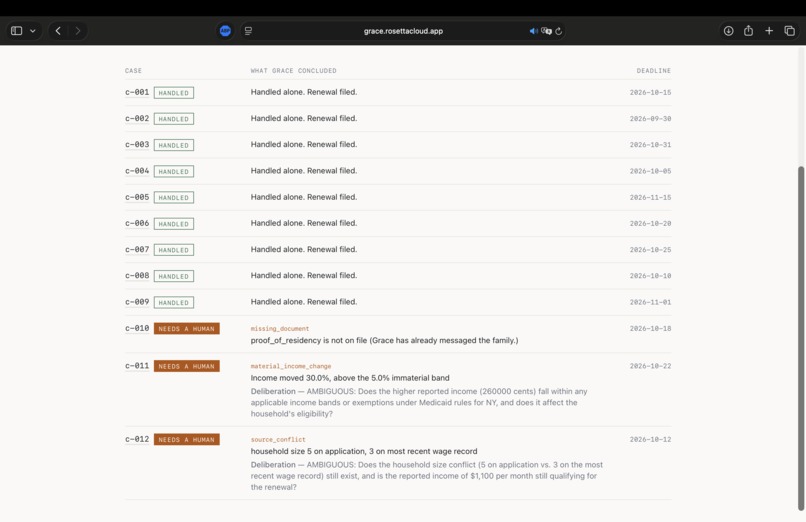Click the WHAT GRACE CONCLUDED column header

pos(294,71)
